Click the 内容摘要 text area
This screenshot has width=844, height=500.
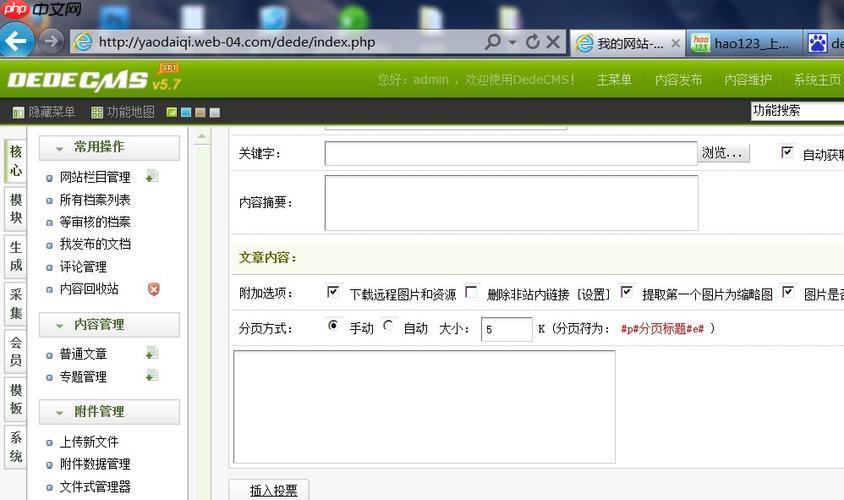pyautogui.click(x=511, y=202)
